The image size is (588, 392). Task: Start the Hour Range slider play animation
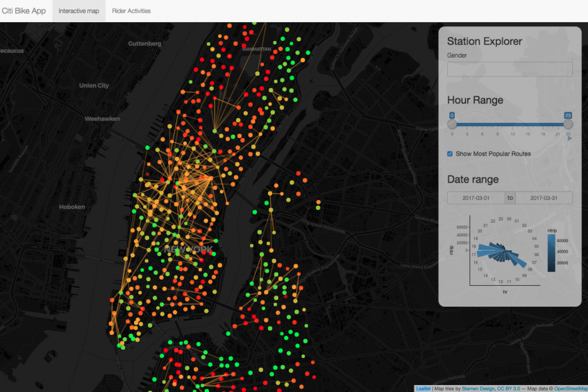(570, 139)
